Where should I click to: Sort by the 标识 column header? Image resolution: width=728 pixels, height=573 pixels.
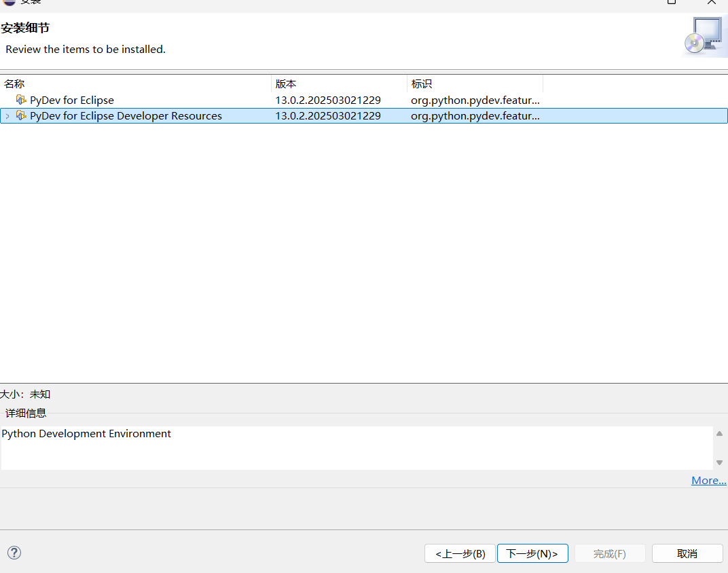[x=475, y=84]
